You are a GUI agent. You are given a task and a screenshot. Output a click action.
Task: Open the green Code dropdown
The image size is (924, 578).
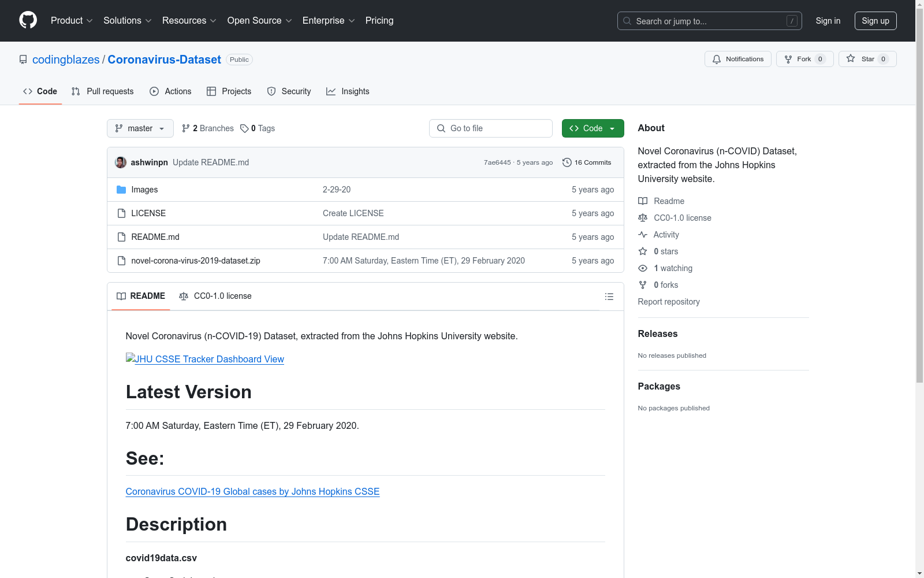[x=593, y=128]
